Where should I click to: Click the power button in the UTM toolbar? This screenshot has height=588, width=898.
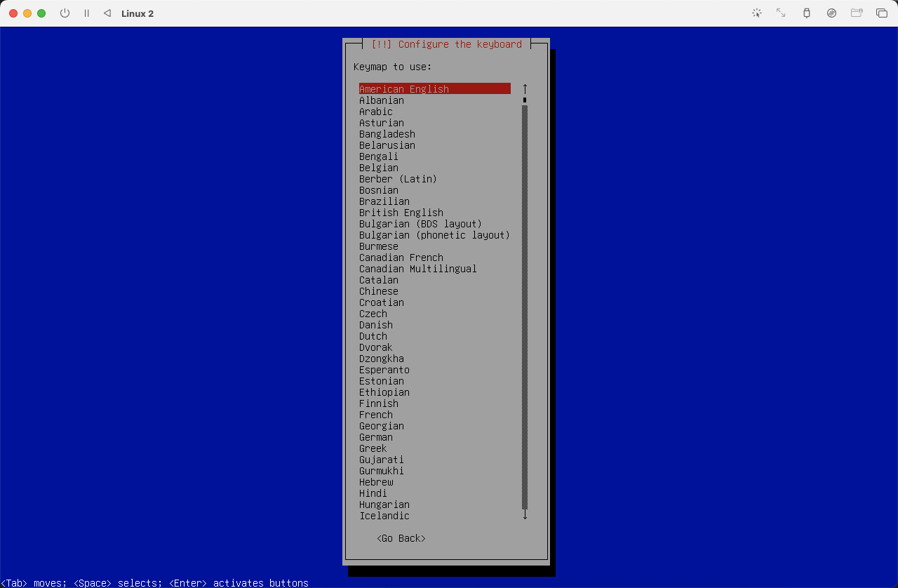click(65, 13)
